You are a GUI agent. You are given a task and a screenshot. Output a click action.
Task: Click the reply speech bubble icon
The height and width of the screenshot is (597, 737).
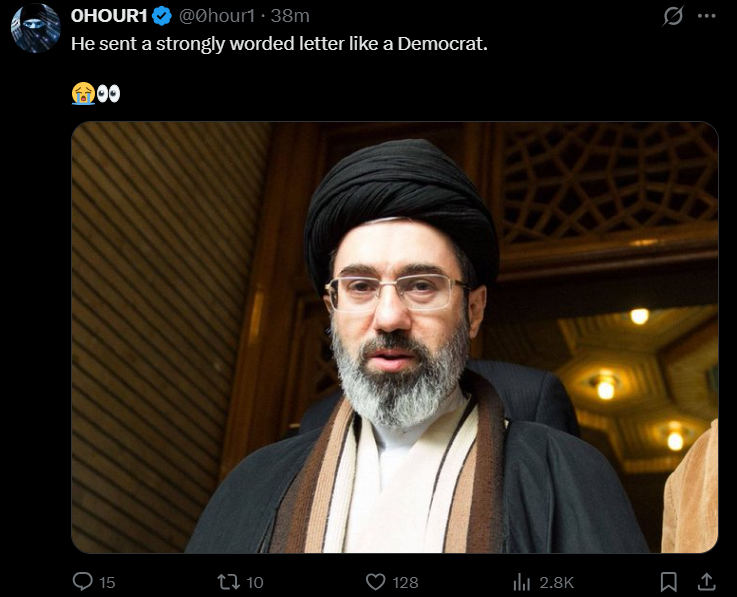[x=83, y=581]
